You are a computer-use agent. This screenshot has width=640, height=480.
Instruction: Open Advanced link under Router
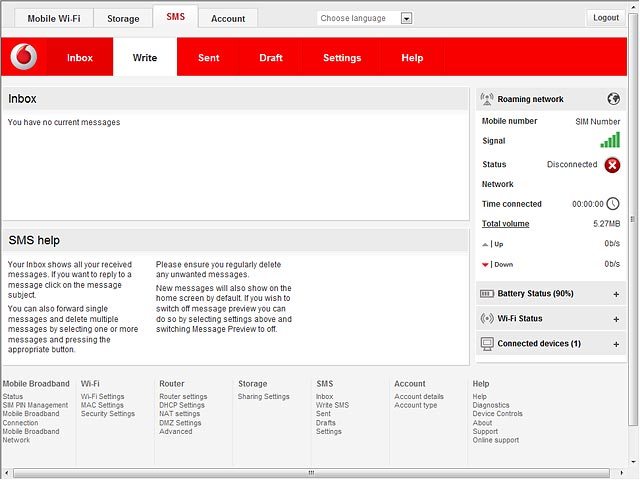176,431
